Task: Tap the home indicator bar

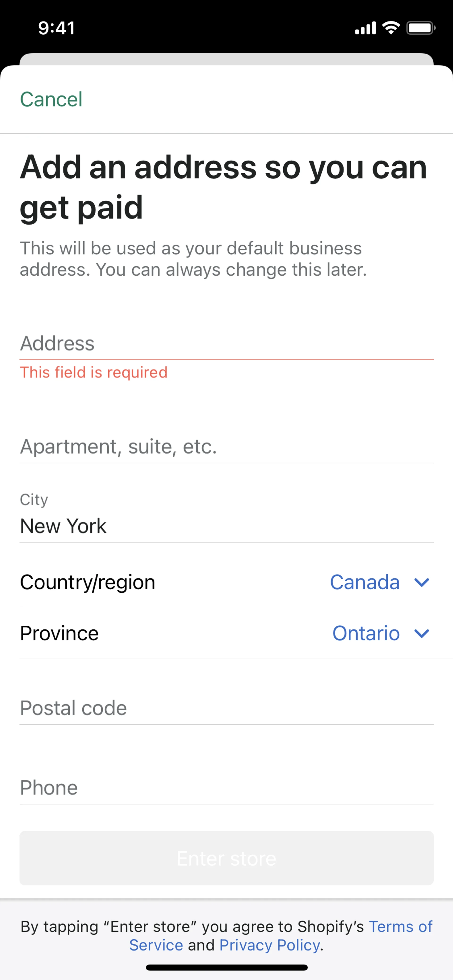Action: pyautogui.click(x=226, y=968)
